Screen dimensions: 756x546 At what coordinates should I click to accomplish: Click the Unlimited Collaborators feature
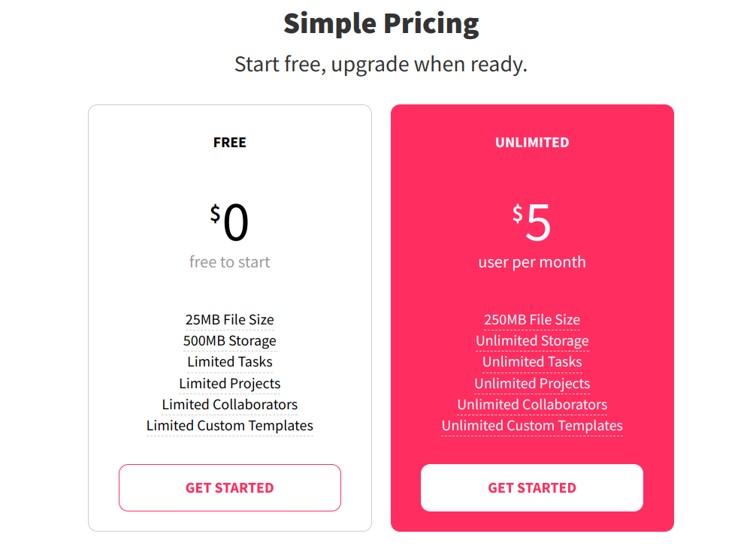[x=532, y=405]
